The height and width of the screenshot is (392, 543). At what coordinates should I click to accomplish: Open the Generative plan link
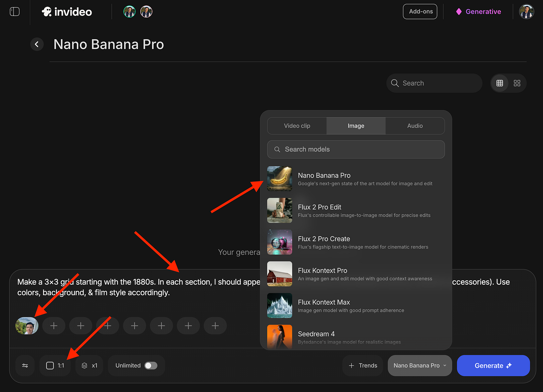pos(478,12)
